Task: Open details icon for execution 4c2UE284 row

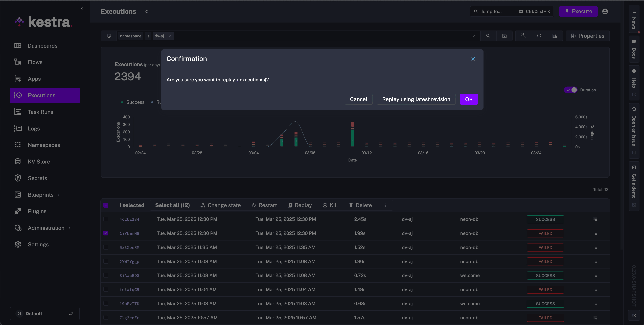Action: tap(595, 219)
